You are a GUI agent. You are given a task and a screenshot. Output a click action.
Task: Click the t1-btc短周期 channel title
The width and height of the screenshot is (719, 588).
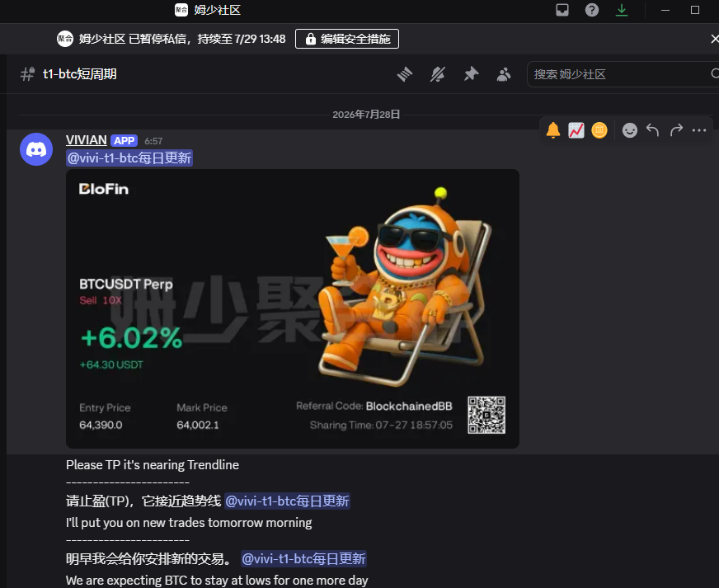click(x=80, y=74)
